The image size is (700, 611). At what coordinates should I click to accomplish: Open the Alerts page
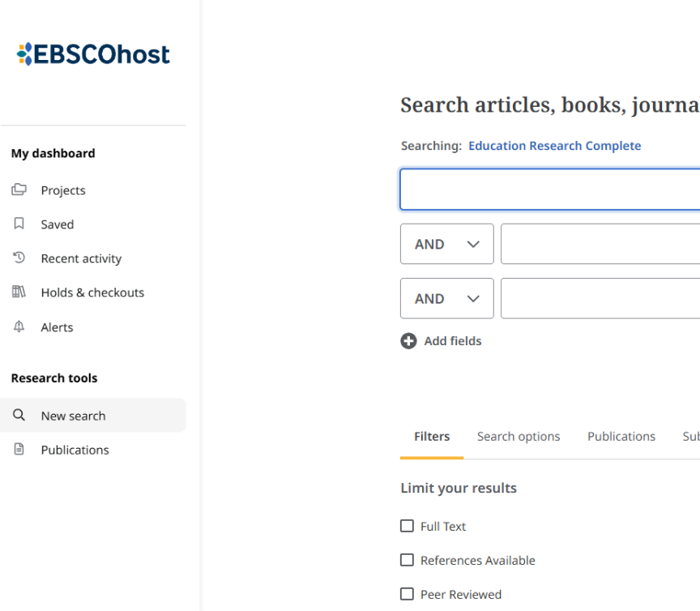tap(57, 327)
